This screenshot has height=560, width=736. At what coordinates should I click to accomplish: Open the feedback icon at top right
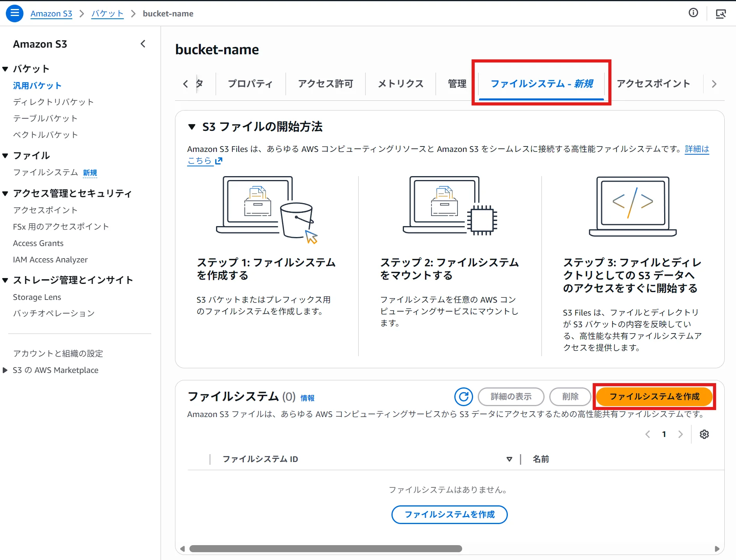(721, 13)
